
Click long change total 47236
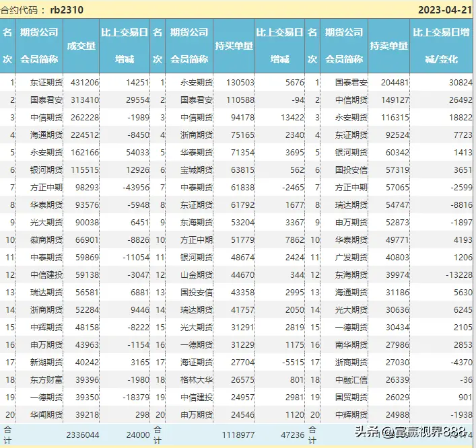(x=293, y=435)
